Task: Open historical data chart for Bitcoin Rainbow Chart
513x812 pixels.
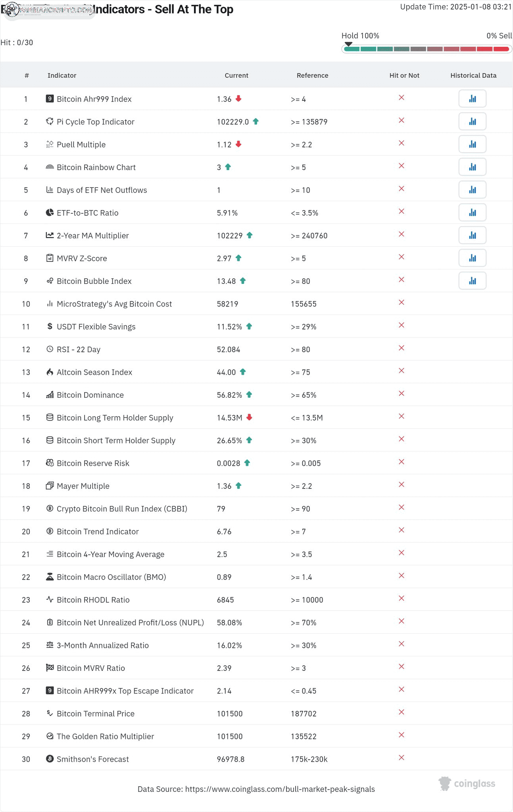Action: pos(472,167)
